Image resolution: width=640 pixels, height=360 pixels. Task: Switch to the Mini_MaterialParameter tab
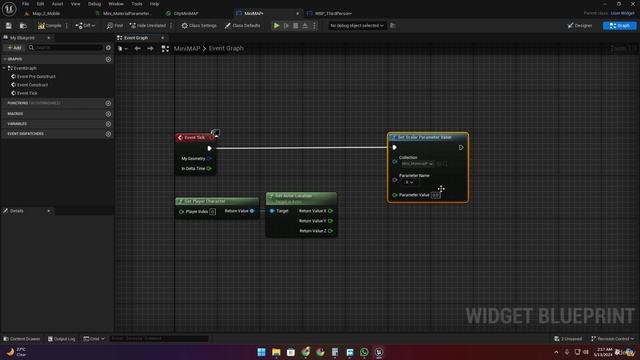[126, 13]
